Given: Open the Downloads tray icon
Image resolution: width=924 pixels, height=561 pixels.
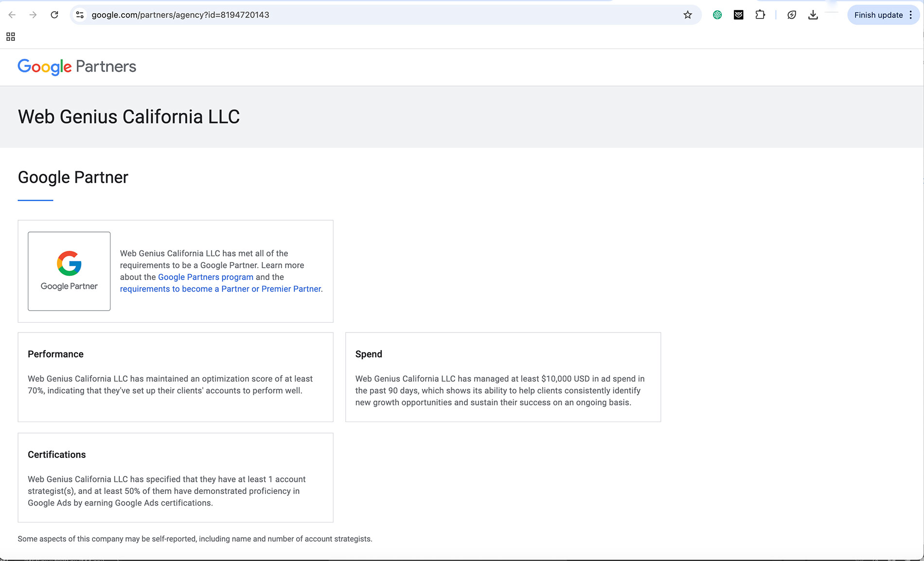Looking at the screenshot, I should 813,15.
